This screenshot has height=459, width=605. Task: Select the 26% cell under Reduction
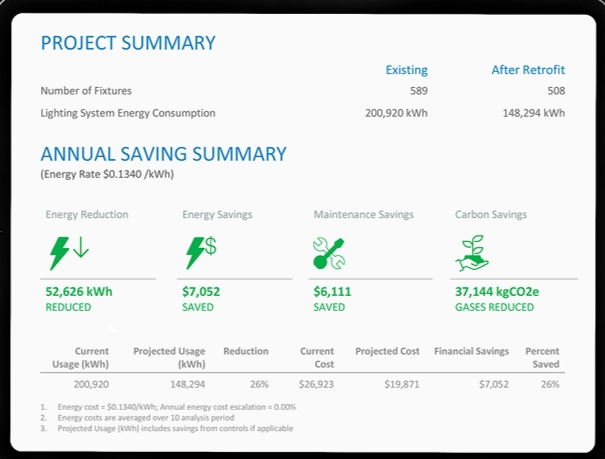(259, 385)
